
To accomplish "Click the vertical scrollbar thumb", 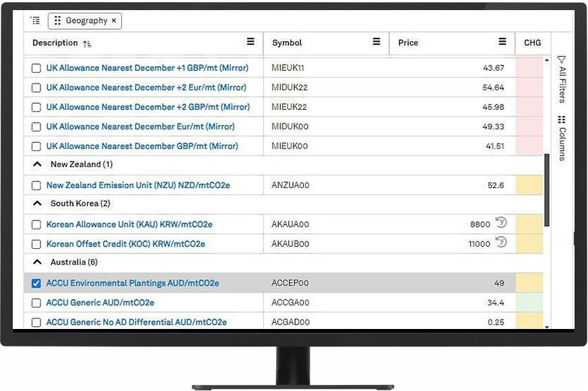I will coord(547,190).
